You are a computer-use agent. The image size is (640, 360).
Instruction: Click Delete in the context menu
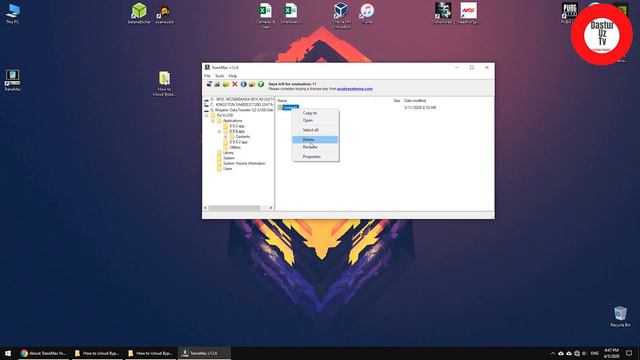coord(315,140)
